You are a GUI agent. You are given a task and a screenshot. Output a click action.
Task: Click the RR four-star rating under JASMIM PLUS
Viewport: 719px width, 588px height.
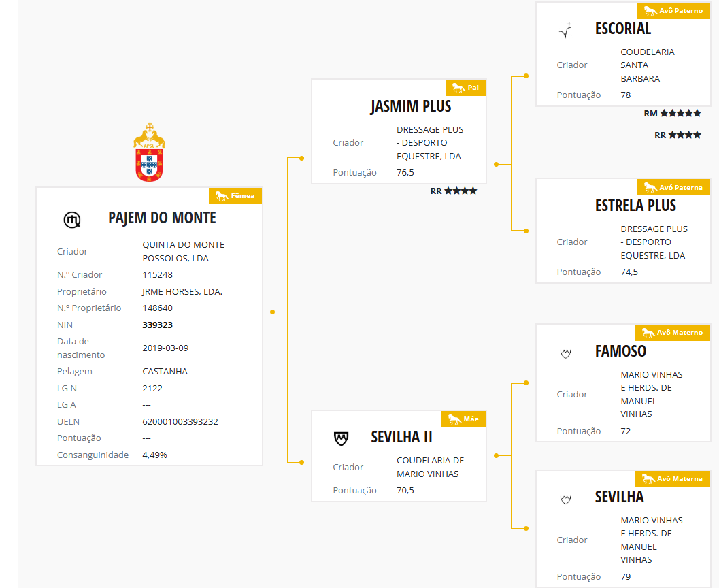[454, 191]
